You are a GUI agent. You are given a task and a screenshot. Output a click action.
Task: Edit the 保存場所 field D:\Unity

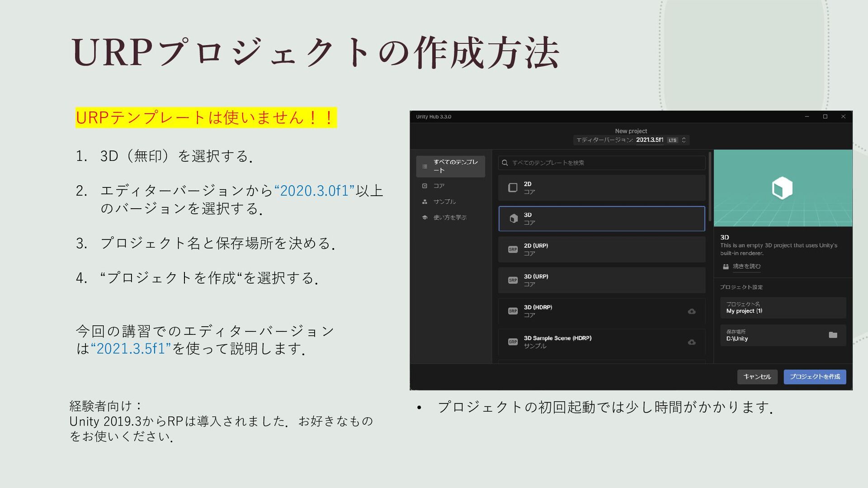(783, 335)
